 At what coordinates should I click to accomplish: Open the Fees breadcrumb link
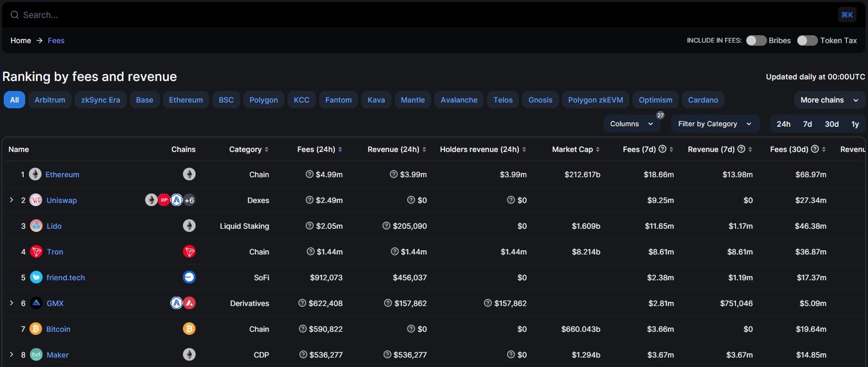56,40
